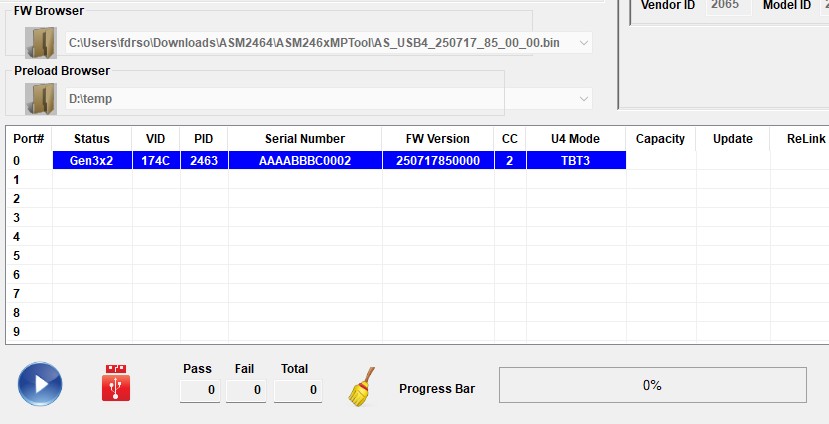Select the Gen3x2 status cell in port 0
The width and height of the screenshot is (829, 424).
click(x=92, y=160)
